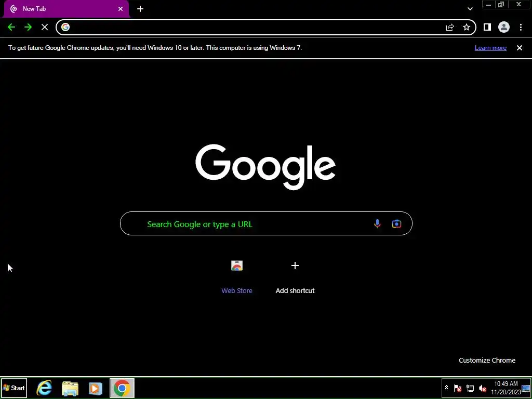Viewport: 532px width, 399px height.
Task: Open Windows Explorer folder from taskbar
Action: coord(70,388)
